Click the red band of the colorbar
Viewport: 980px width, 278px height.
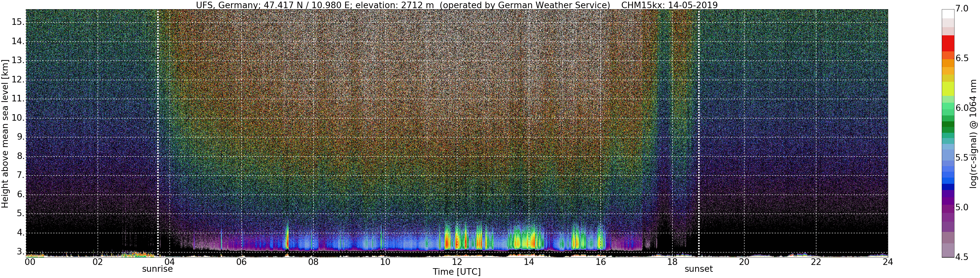point(948,43)
